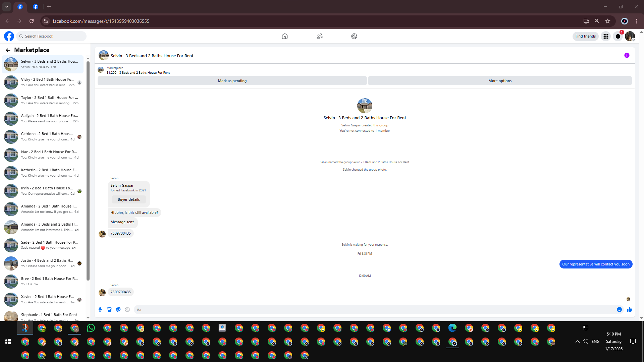Open the purple conversation information icon
The image size is (644, 362).
click(x=627, y=56)
